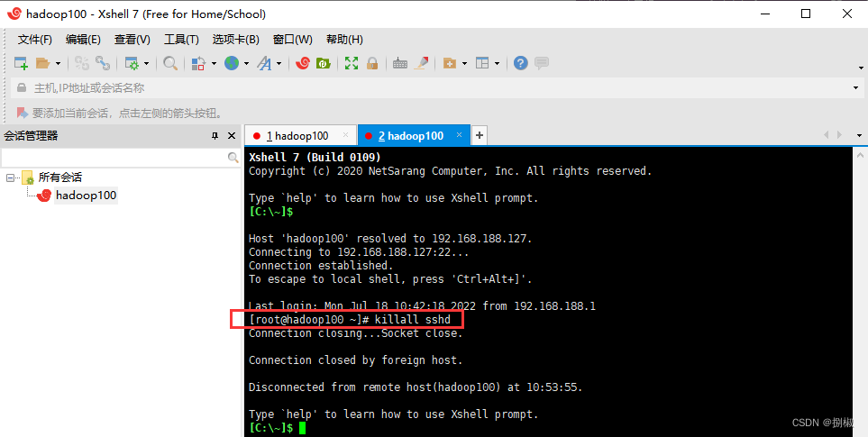Image resolution: width=868 pixels, height=437 pixels.
Task: Expand the new folder dropdown arrow
Action: 464,64
